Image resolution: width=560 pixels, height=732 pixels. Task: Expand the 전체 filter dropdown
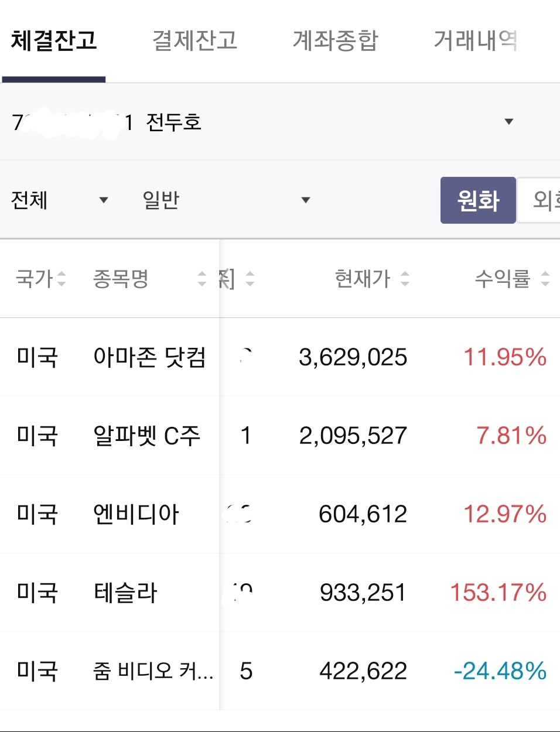pyautogui.click(x=104, y=200)
